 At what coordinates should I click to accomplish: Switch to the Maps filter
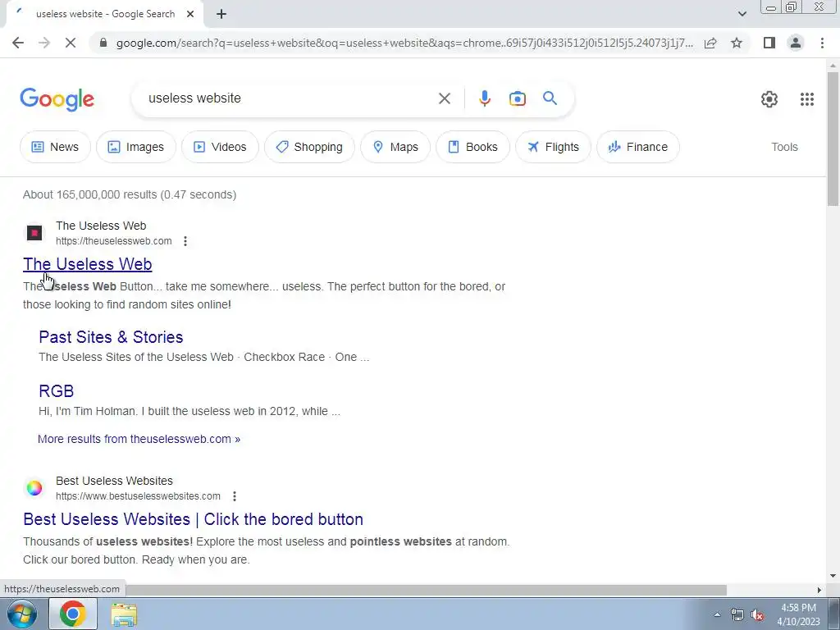(x=395, y=147)
